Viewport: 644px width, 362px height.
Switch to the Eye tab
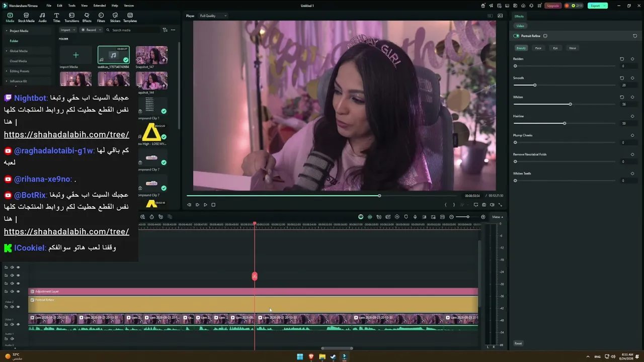[555, 48]
